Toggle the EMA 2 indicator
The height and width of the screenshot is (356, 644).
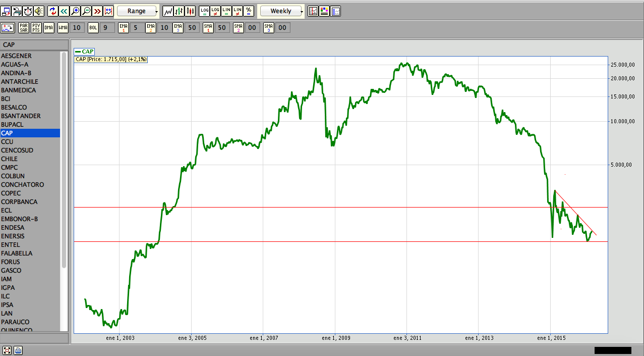click(x=151, y=28)
